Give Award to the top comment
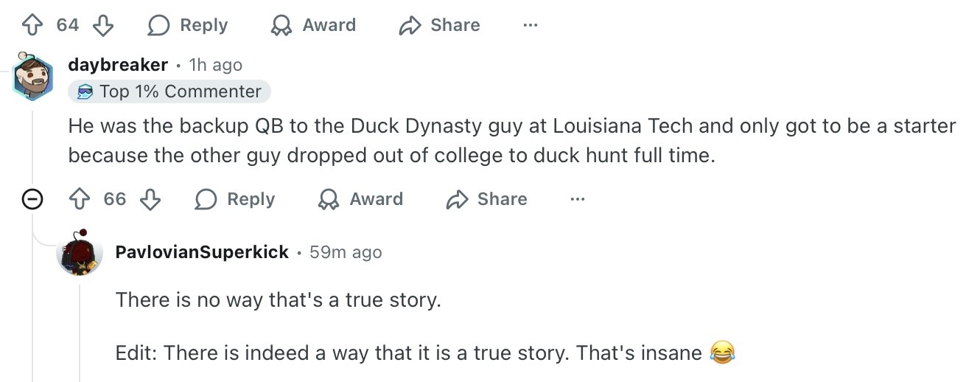This screenshot has height=382, width=980. click(x=312, y=25)
